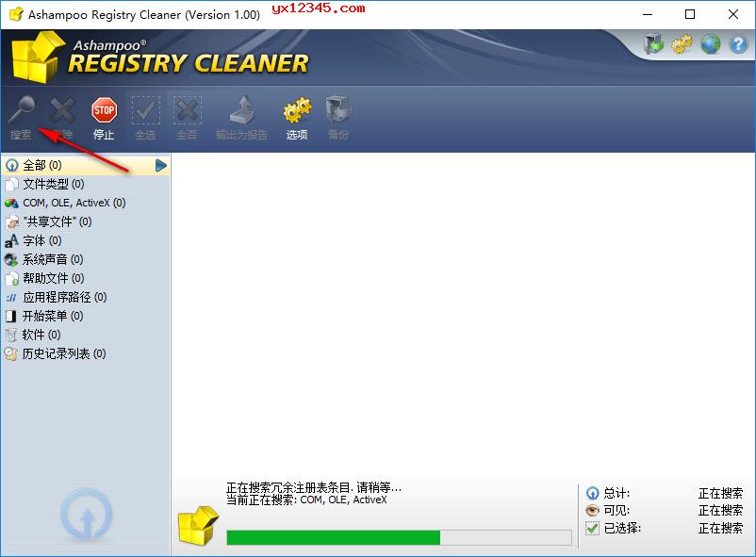756x557 pixels.
Task: Click the status text 正在搜索冗余注册表条目
Action: point(314,487)
